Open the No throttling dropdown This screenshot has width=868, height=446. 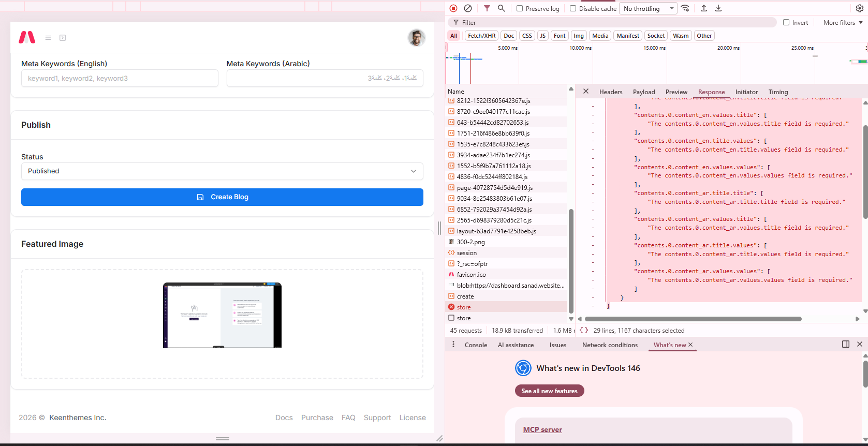[648, 8]
